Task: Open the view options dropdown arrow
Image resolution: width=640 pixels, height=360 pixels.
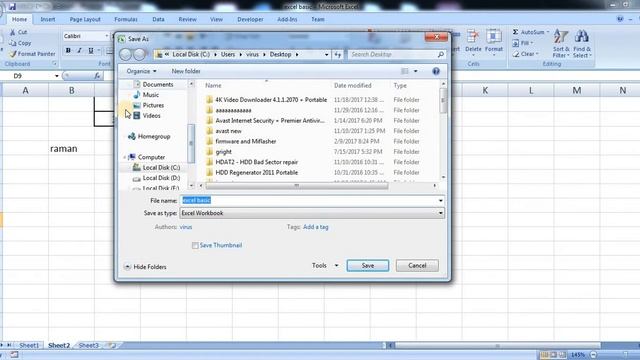Action: [x=416, y=71]
